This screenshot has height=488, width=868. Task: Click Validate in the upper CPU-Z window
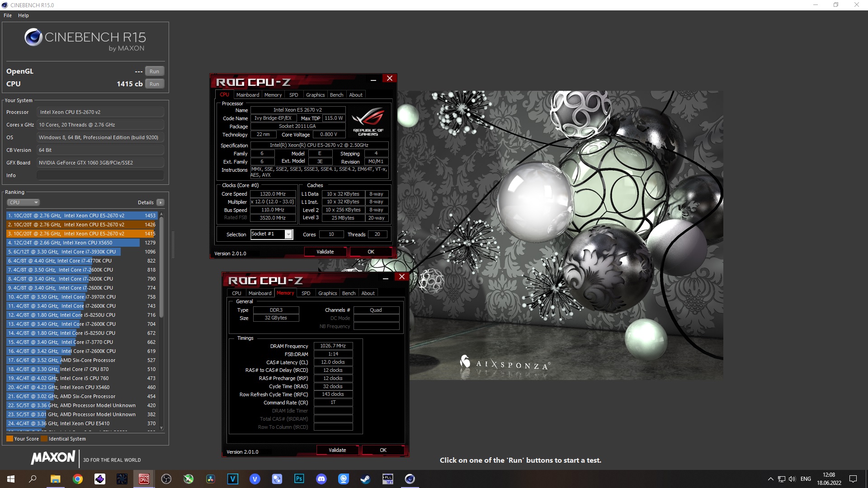tap(325, 252)
